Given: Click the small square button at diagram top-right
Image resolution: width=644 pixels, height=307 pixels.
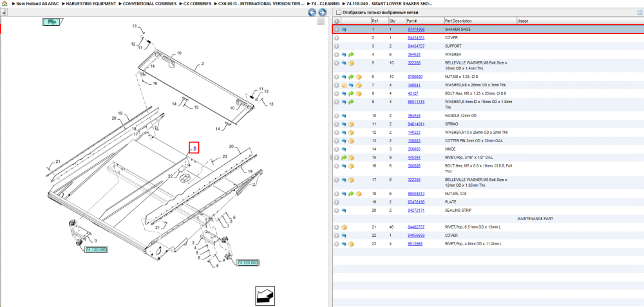Looking at the screenshot, I should pos(321,21).
